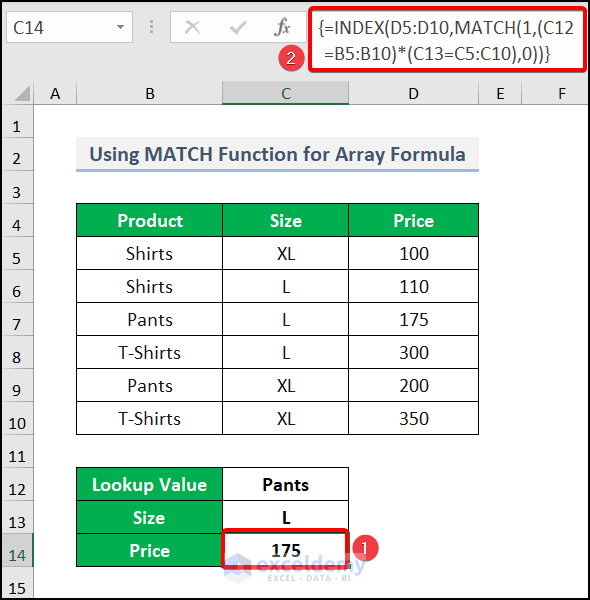
Task: Select result cell C14 showing 175
Action: coord(285,550)
